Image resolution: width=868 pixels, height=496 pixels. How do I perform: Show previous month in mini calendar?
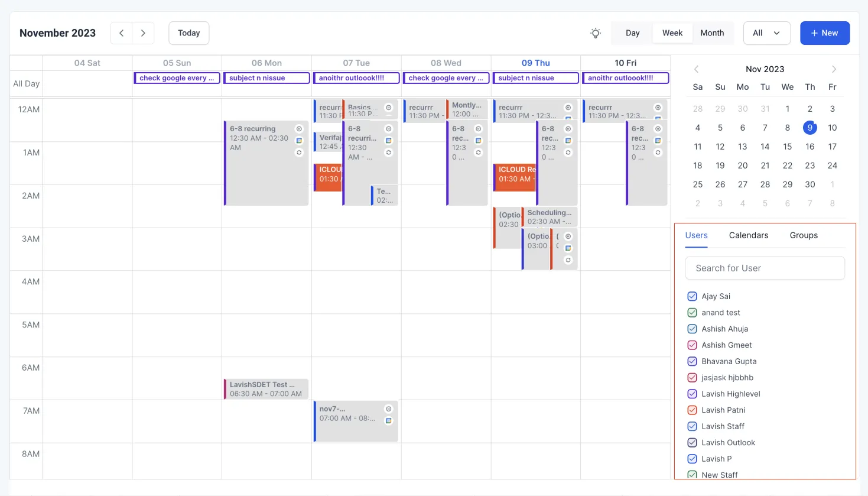[x=696, y=69]
